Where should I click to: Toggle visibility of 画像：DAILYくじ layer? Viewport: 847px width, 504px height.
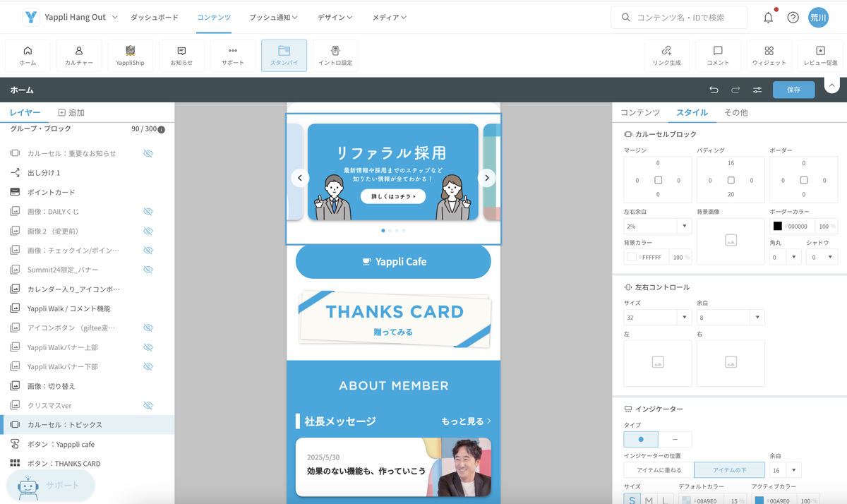click(148, 211)
